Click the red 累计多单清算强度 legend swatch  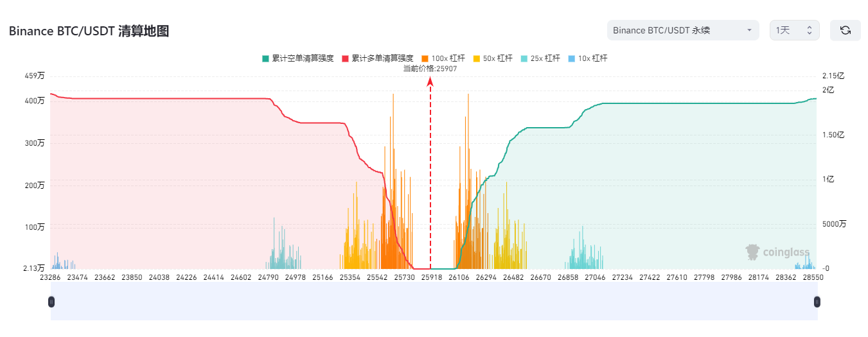tap(345, 58)
